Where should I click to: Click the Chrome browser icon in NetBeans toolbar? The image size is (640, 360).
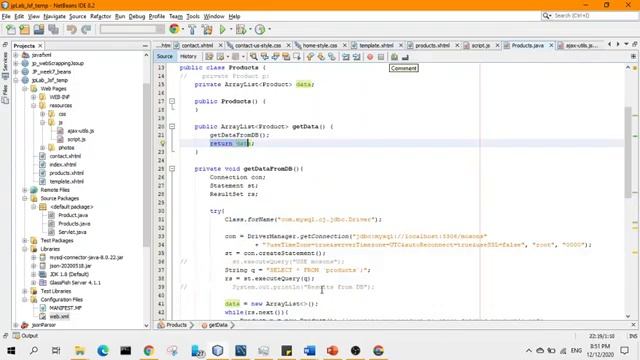pyautogui.click(x=174, y=29)
